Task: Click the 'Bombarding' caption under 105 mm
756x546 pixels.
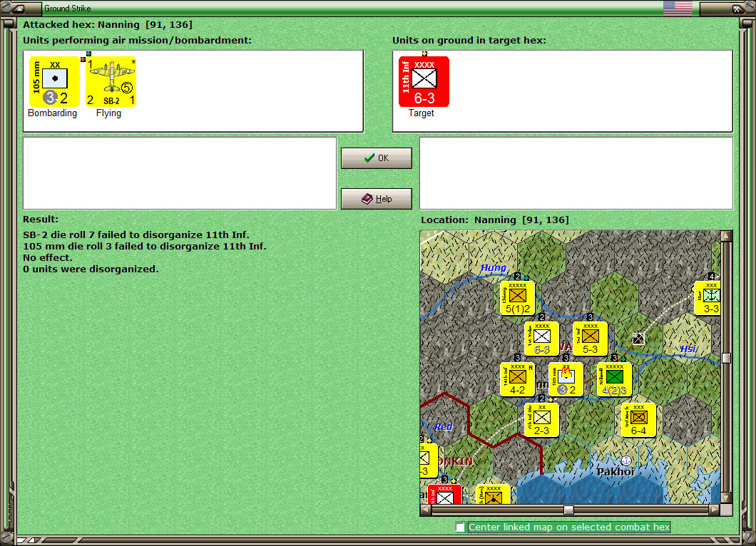Action: (x=53, y=113)
